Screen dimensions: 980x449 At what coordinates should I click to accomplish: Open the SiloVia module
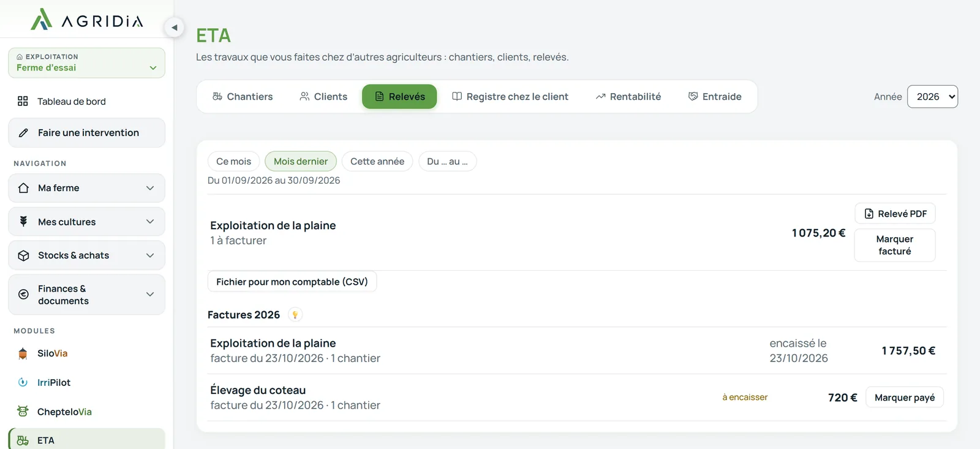[86, 353]
